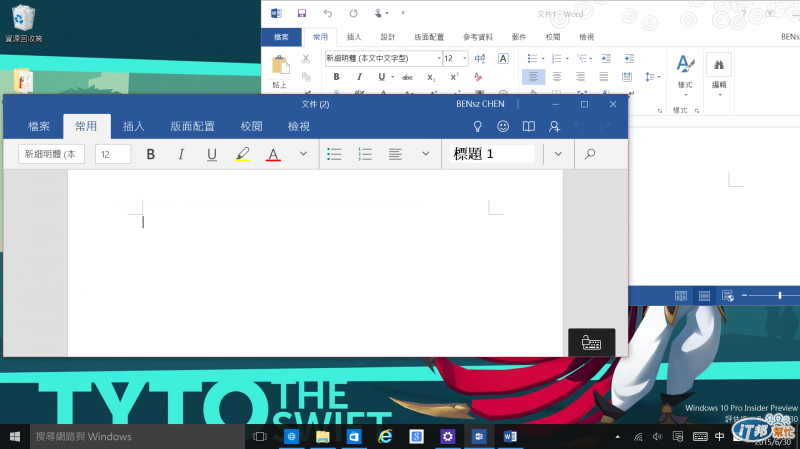
Task: Toggle Superscript in 文件1 - Word
Action: pos(454,77)
